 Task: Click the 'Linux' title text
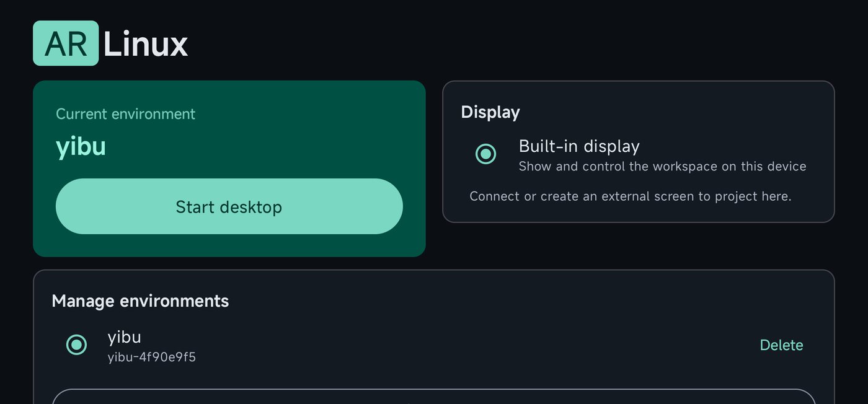(146, 45)
